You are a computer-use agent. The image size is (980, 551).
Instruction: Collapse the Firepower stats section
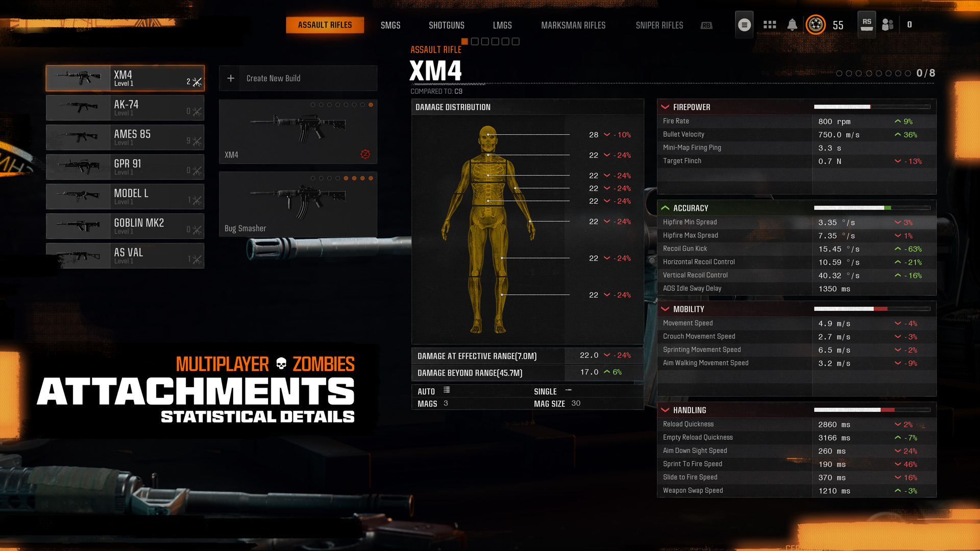[665, 107]
